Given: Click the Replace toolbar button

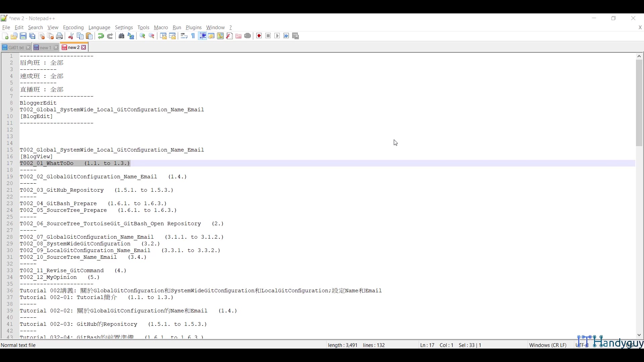Looking at the screenshot, I should pyautogui.click(x=130, y=36).
